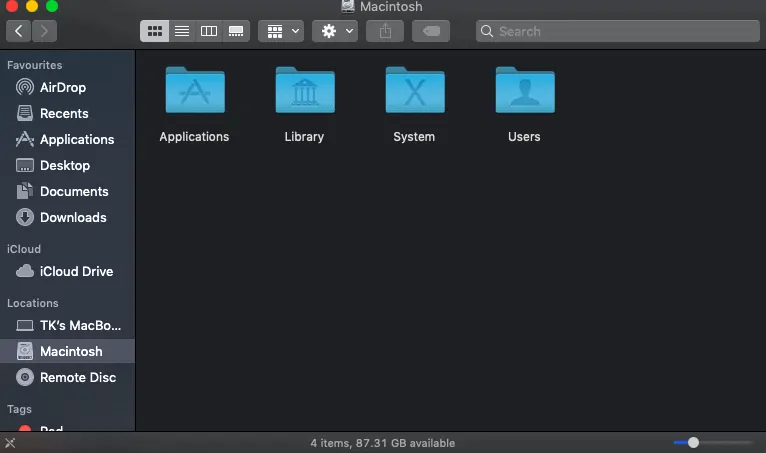The height and width of the screenshot is (453, 766).
Task: Click the Share toolbar button
Action: [x=385, y=31]
